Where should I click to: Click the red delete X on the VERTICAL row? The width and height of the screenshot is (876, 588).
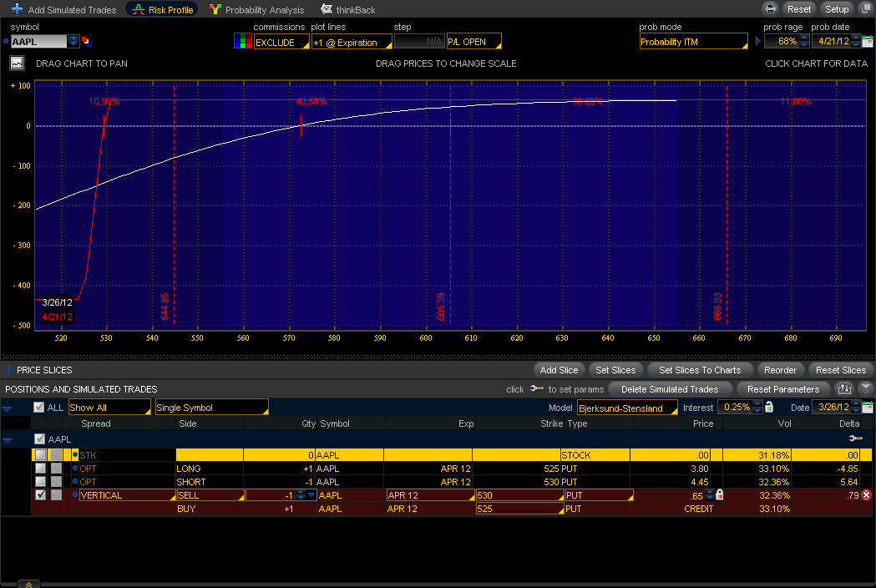click(x=867, y=494)
